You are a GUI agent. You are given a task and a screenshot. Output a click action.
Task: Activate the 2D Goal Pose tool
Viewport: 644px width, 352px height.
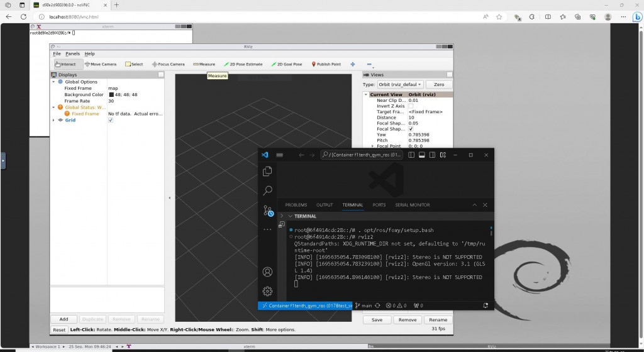pos(287,64)
